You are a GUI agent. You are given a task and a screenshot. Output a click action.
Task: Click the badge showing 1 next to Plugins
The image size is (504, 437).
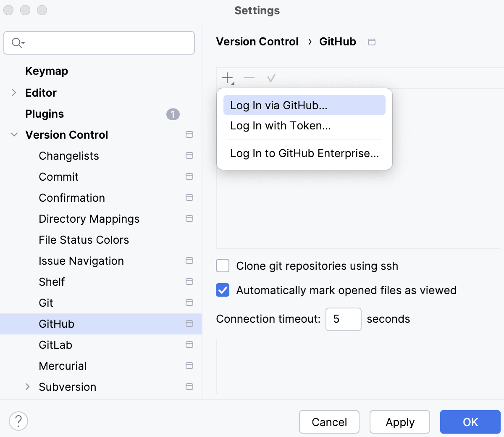(x=173, y=114)
